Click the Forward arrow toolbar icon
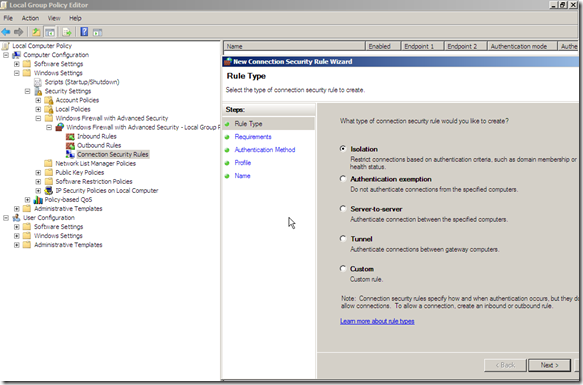The width and height of the screenshot is (583, 385). click(19, 32)
